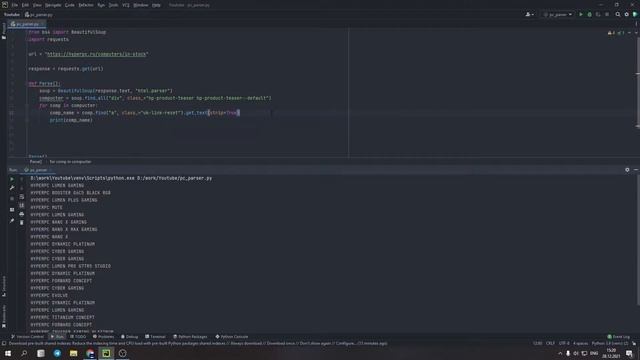This screenshot has width=640, height=360.
Task: Toggle soft-wrap in Run console
Action: point(22,197)
